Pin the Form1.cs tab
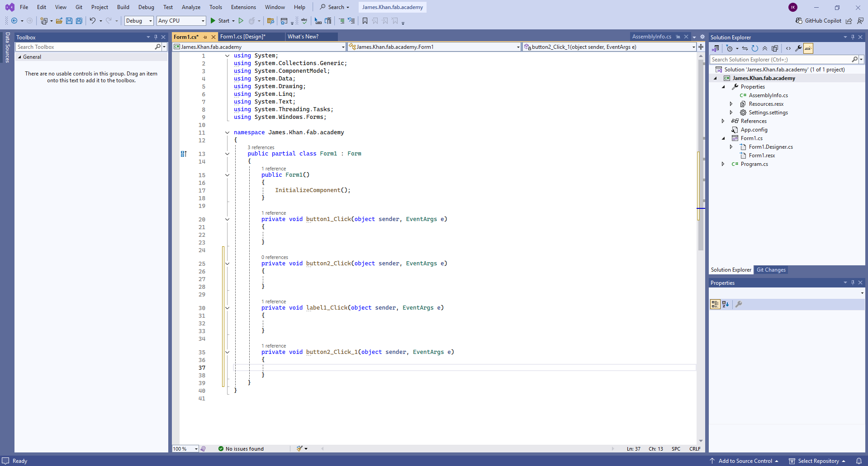Viewport: 868px width, 466px height. tap(205, 37)
